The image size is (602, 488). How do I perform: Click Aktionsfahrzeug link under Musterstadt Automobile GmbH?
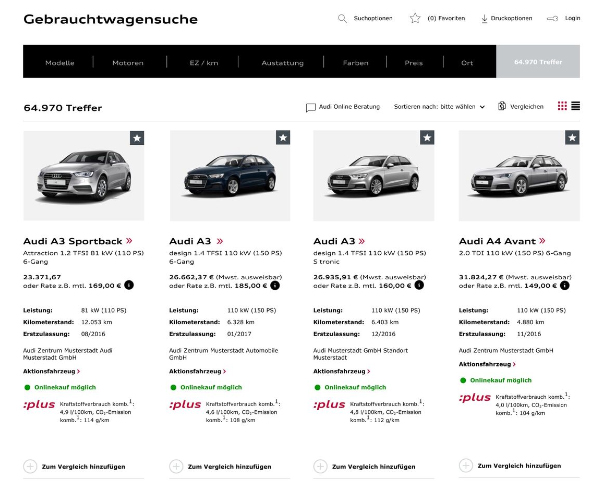point(197,371)
